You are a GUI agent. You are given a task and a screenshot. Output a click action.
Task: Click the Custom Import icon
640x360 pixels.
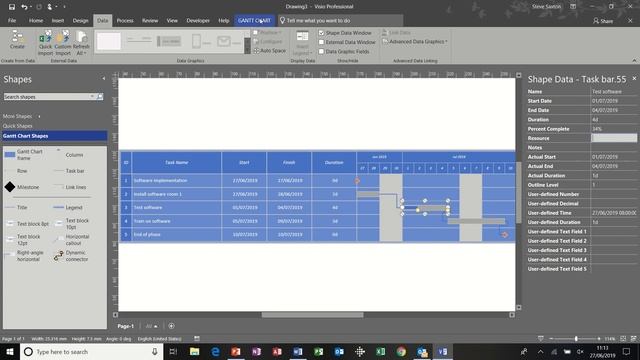pos(63,43)
